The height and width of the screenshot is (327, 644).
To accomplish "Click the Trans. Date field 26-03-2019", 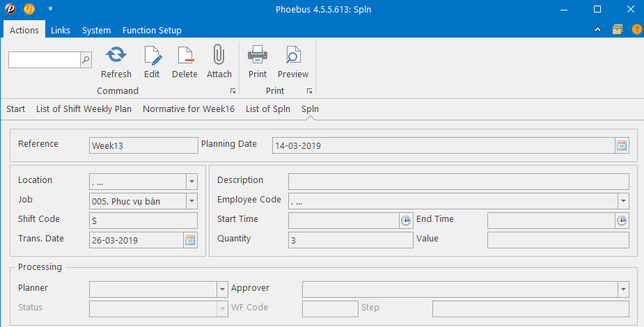I will tap(136, 240).
